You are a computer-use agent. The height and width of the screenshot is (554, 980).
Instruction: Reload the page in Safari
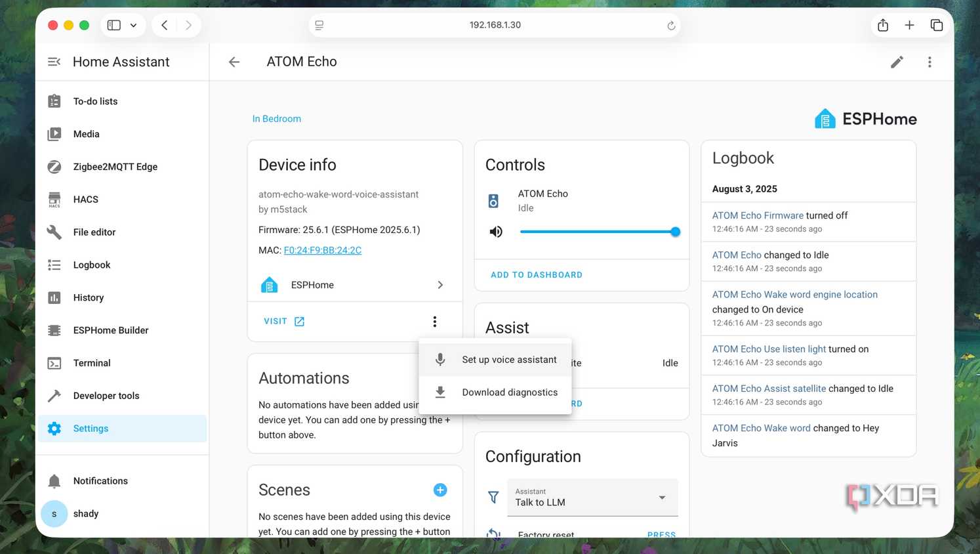(x=671, y=26)
